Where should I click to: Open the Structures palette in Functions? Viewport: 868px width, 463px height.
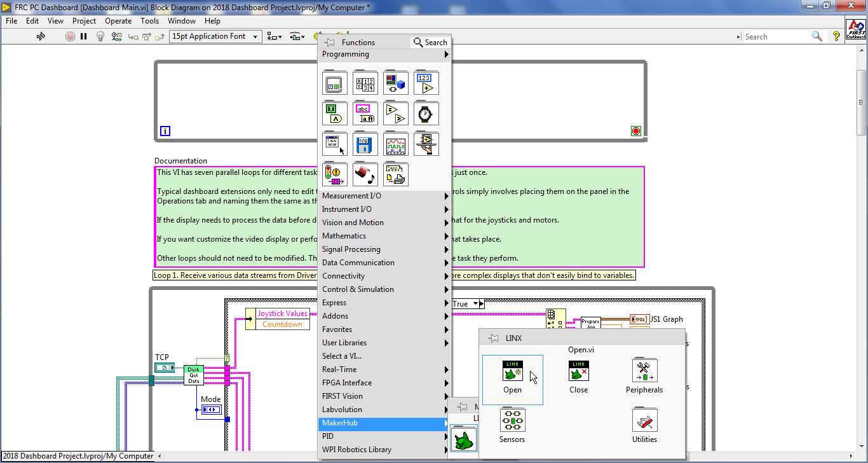coord(334,83)
